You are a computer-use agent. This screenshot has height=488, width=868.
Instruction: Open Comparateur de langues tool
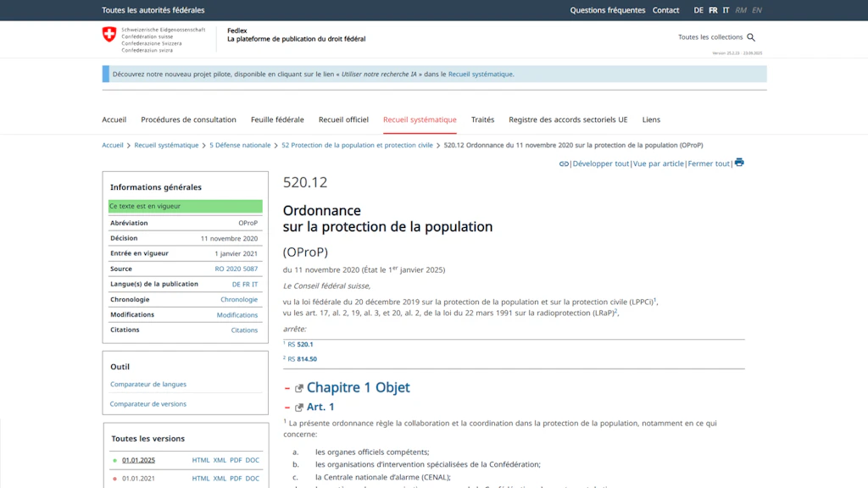pyautogui.click(x=147, y=384)
